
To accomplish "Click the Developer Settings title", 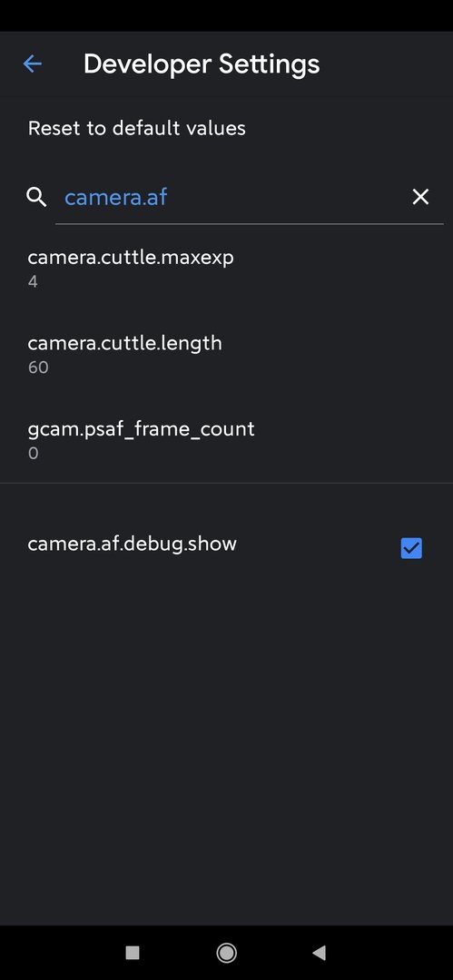I will pos(202,64).
